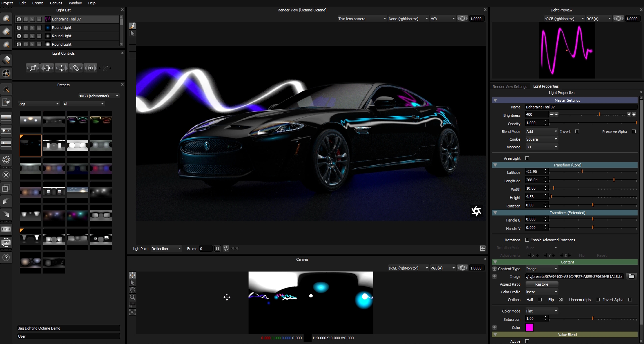644x344 pixels.
Task: Click the Help question mark icon
Action: click(6, 257)
